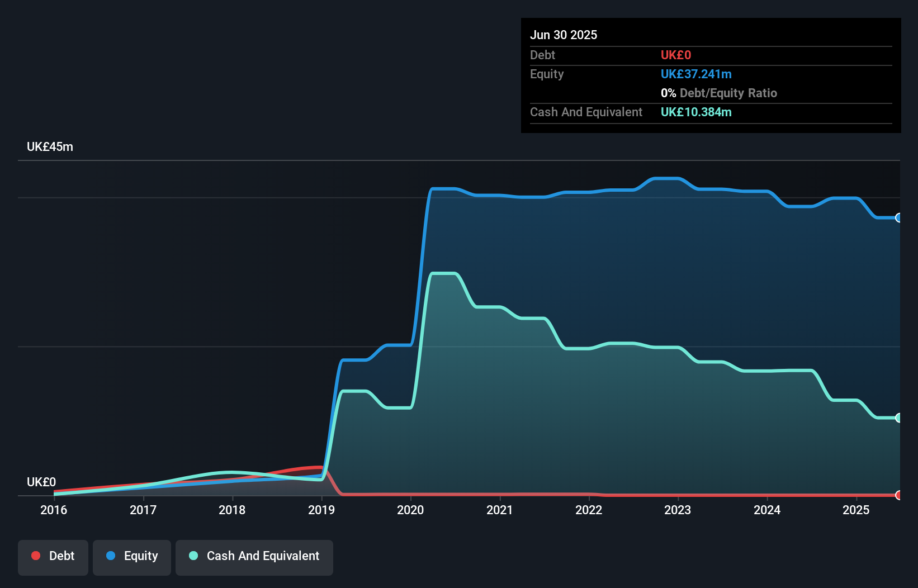
Task: Expand the Jun 30 2025 tooltip details
Action: click(x=564, y=35)
